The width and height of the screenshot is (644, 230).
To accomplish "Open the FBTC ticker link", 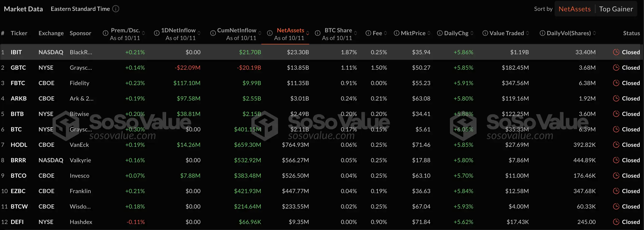I will [x=18, y=83].
